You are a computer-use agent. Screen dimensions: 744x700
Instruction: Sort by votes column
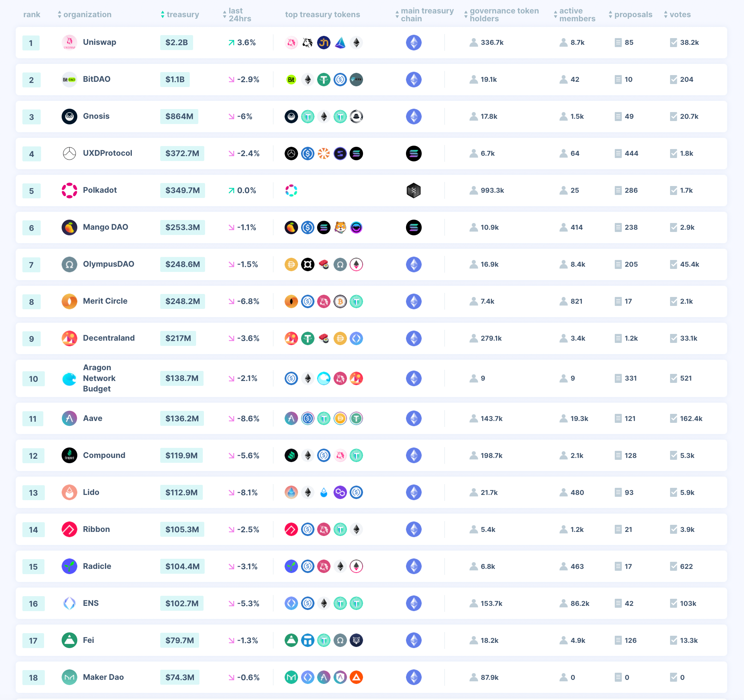coord(678,15)
